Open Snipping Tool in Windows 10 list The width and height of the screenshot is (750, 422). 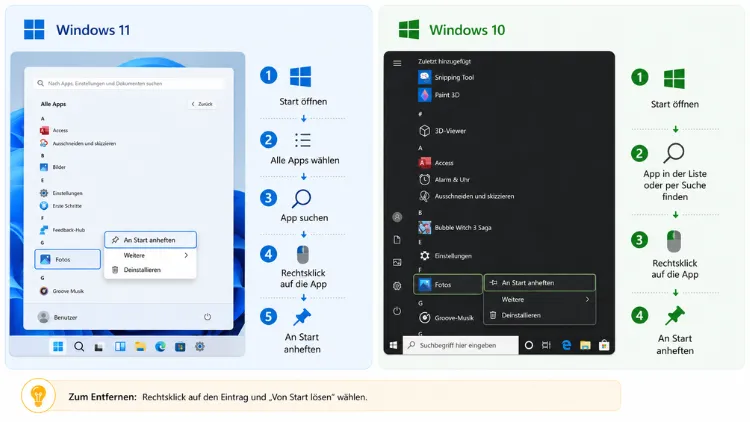coord(446,77)
